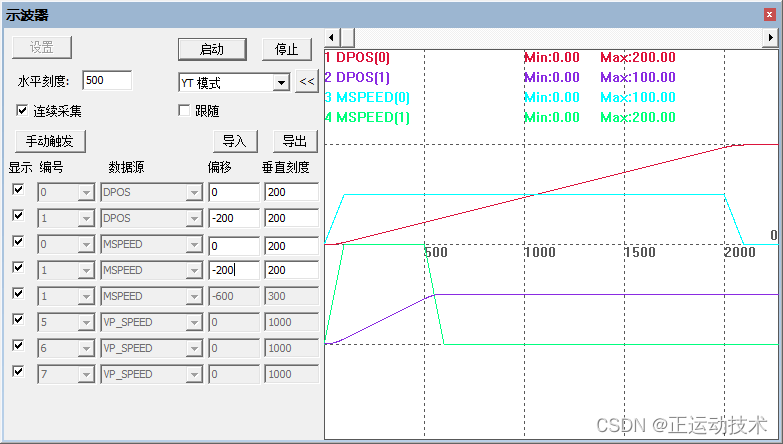The height and width of the screenshot is (444, 783).
Task: Click the vertical scale field of DPOS axis 0
Action: 292,192
